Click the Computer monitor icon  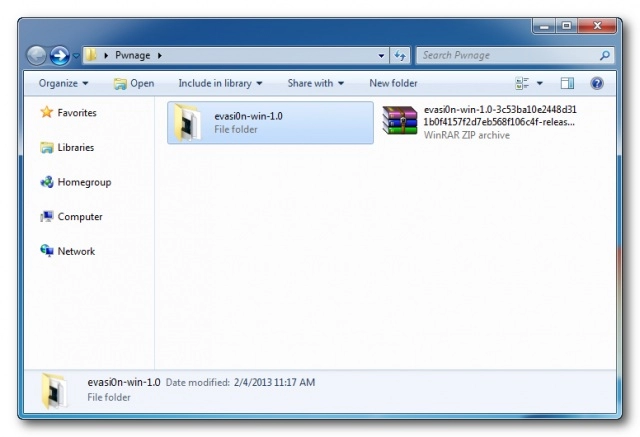pyautogui.click(x=47, y=216)
